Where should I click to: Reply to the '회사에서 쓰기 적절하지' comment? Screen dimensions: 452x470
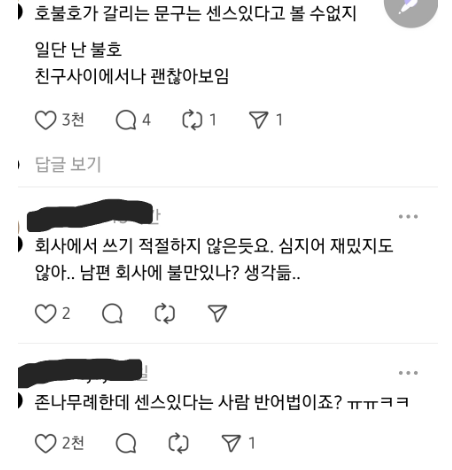(112, 314)
